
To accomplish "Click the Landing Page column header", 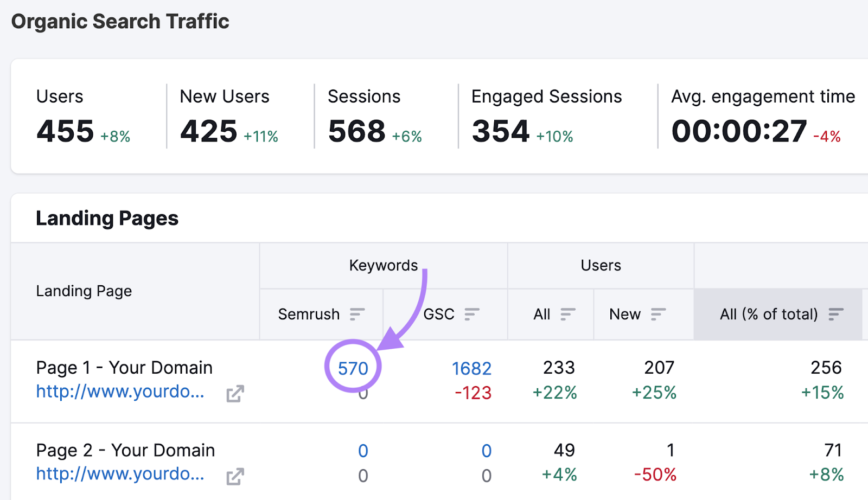I will point(84,291).
